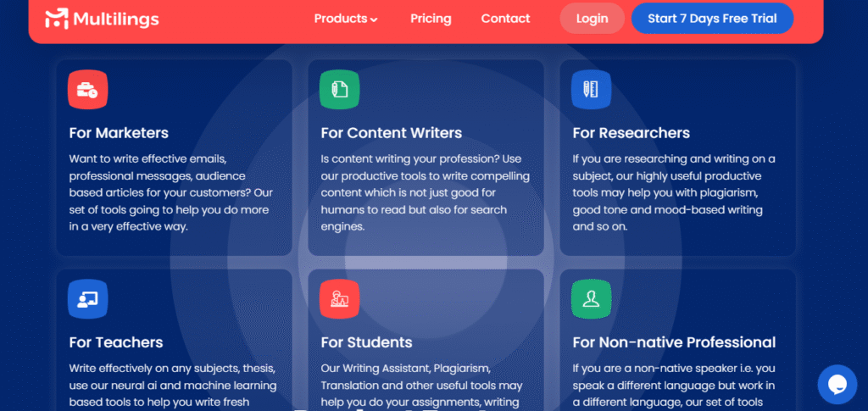Viewport: 868px width, 411px height.
Task: Click the Multilings logo icon
Action: (57, 19)
